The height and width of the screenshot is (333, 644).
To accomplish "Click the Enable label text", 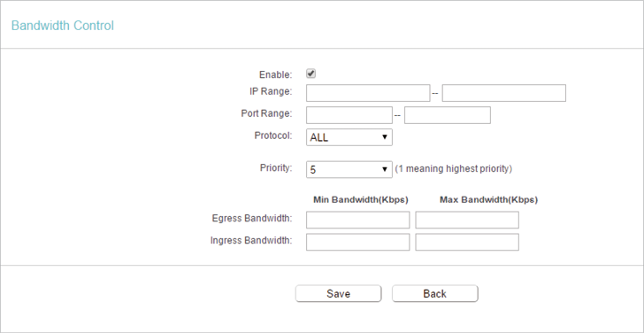I will [x=276, y=74].
